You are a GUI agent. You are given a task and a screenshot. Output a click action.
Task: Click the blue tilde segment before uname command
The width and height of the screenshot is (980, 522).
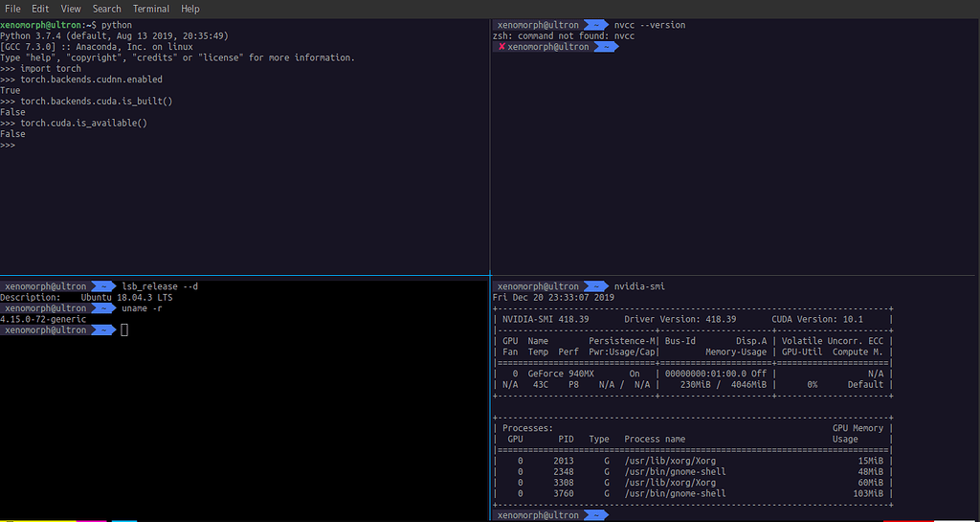[x=104, y=308]
